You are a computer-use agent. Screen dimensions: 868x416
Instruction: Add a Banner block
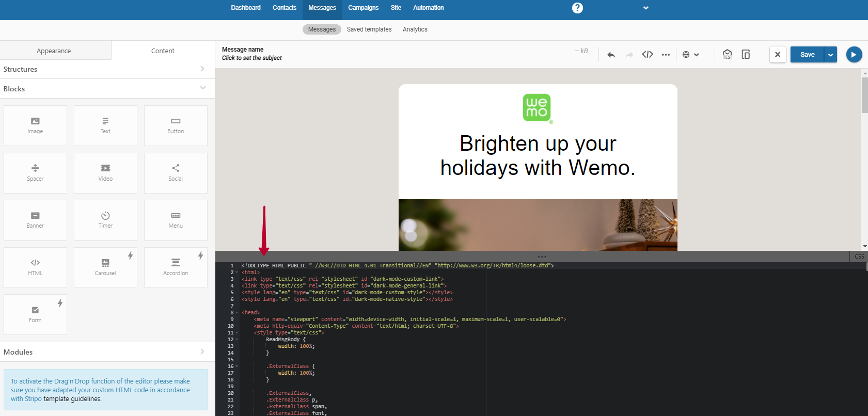[x=35, y=220]
